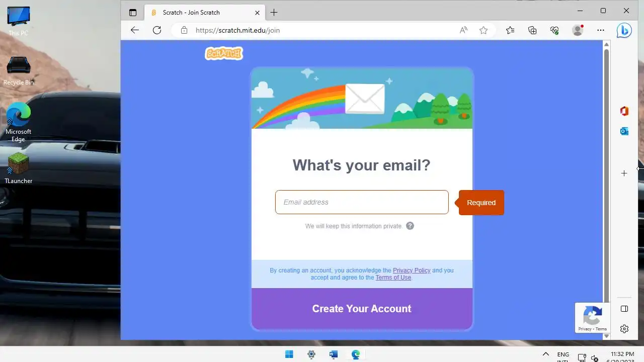Click the scrollbar down arrow
644x362 pixels.
(606, 336)
